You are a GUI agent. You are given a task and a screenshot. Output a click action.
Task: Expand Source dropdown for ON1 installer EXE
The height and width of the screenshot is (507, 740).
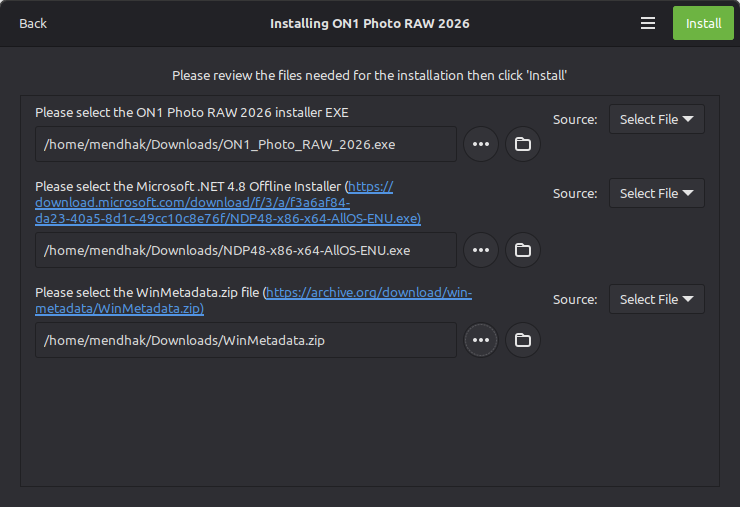(x=656, y=119)
